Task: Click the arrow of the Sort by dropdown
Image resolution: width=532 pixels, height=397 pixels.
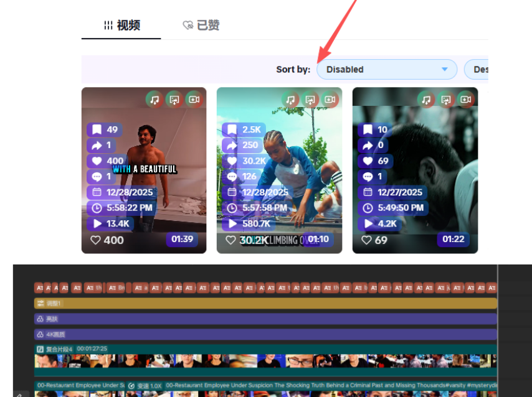Action: coord(445,70)
